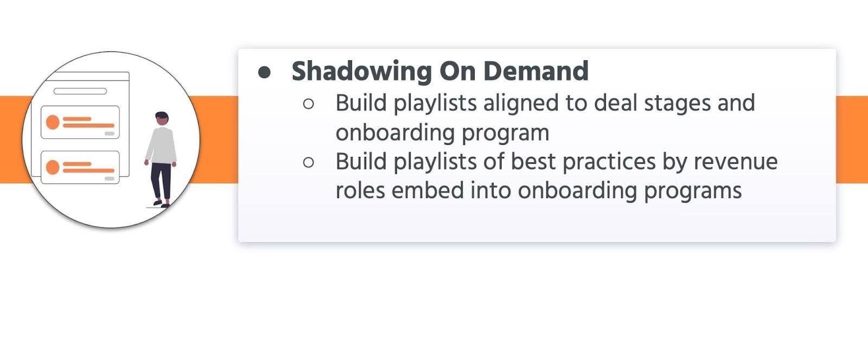Pick the orange band at the far left edge

pos(11,139)
